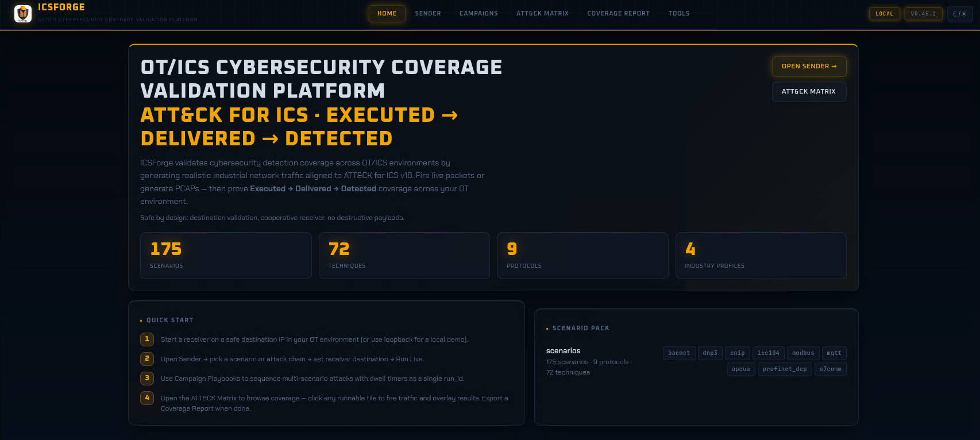Screen dimensions: 980x440
Task: Open the Coverage Report page
Action: click(618, 14)
